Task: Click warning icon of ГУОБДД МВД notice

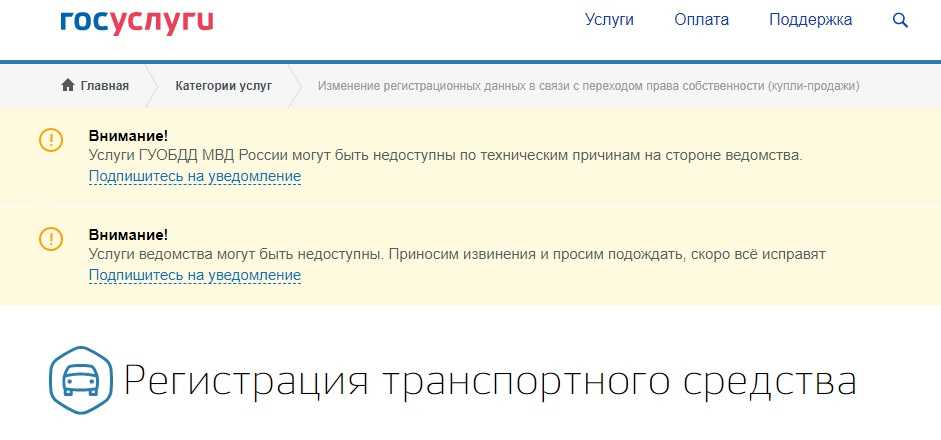Action: tap(51, 140)
